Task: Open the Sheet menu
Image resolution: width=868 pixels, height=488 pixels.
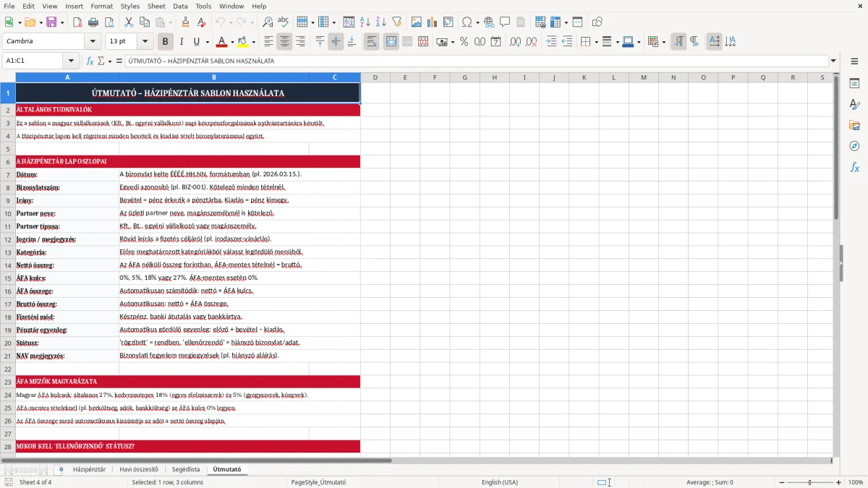Action: (x=156, y=6)
